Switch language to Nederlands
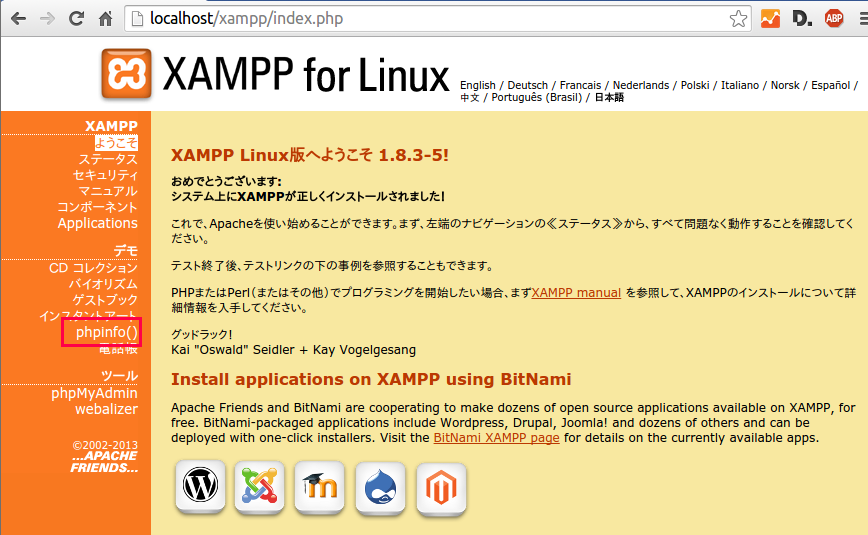 (641, 85)
